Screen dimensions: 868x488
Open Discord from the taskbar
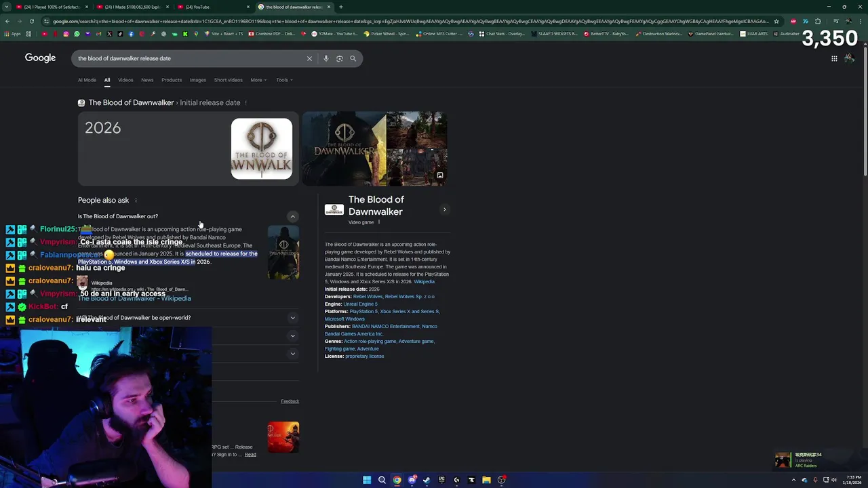pos(412,480)
